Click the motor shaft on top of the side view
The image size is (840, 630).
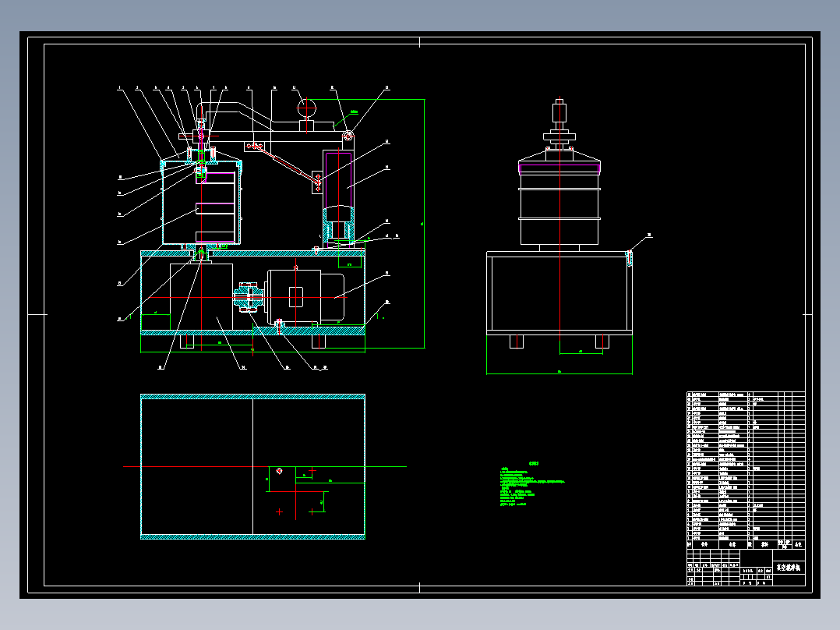click(x=559, y=114)
